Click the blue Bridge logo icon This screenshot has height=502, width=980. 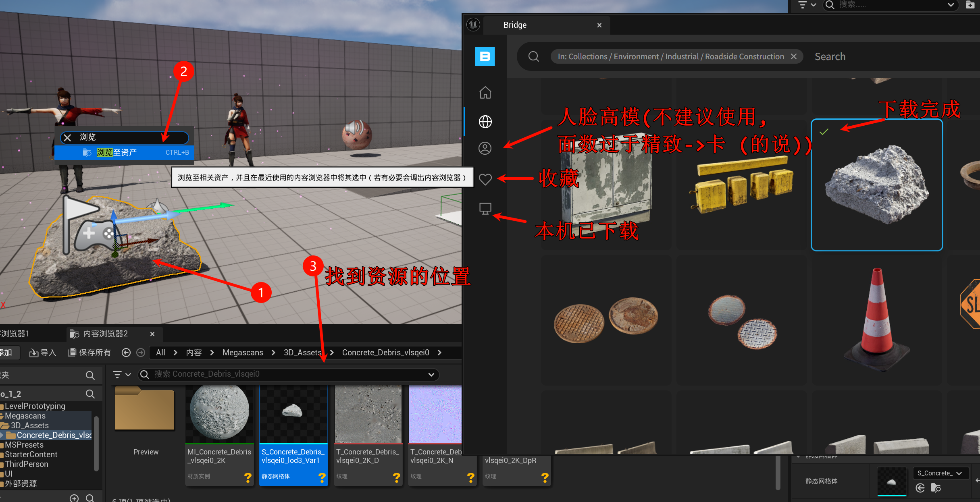tap(485, 56)
